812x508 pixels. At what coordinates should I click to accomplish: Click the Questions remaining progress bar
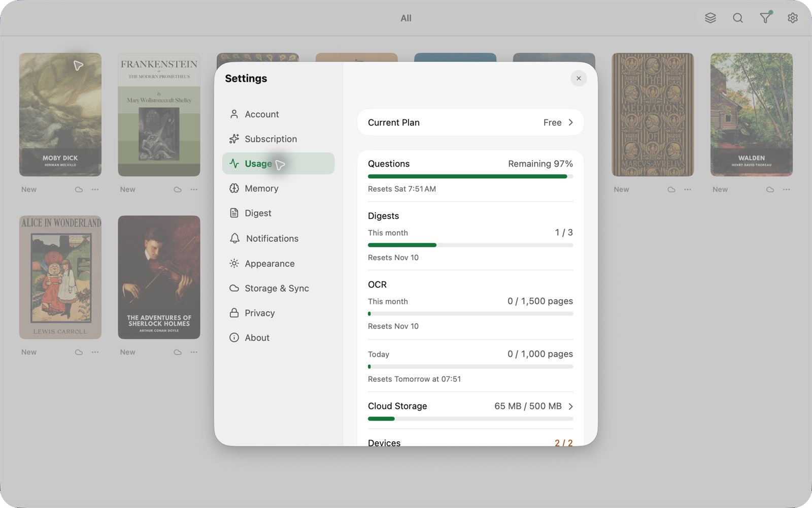470,177
